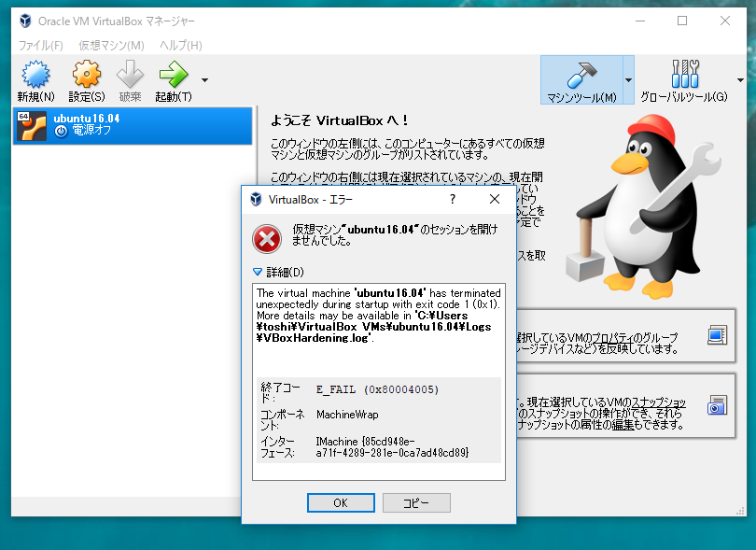Click the ようこそ VirtualBox へ! heading

[x=339, y=120]
